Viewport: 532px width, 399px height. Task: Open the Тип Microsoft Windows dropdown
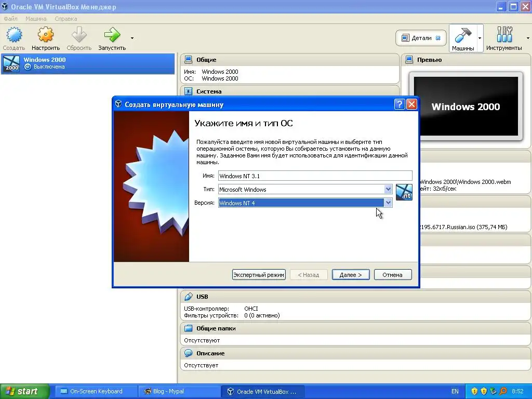point(388,189)
